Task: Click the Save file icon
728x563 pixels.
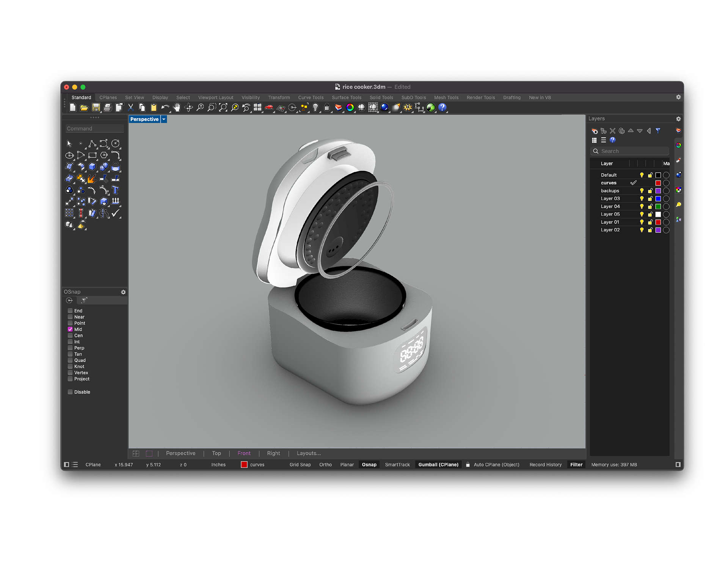Action: (96, 107)
